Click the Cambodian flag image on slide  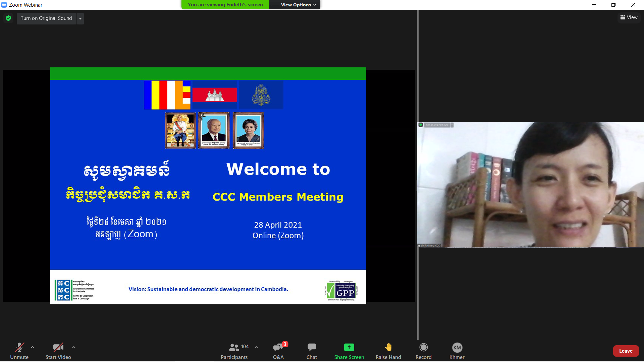[214, 95]
